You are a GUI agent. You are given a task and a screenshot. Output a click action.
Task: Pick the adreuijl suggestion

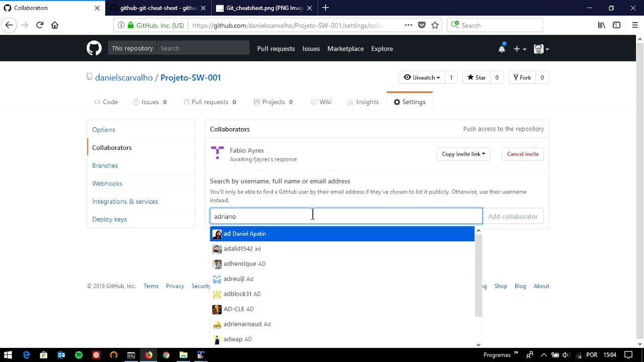(x=342, y=279)
